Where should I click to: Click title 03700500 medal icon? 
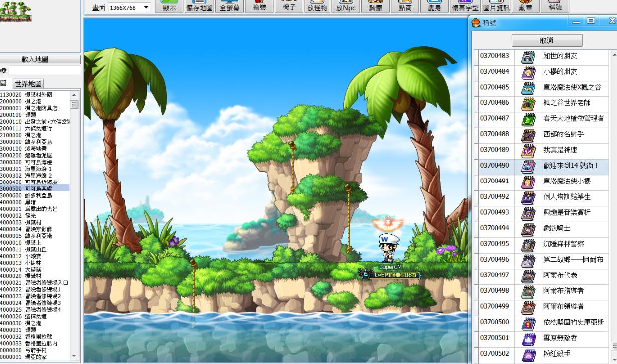click(x=528, y=322)
